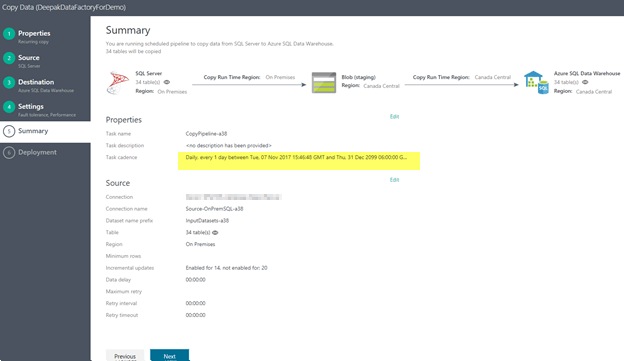
Task: Select 'On Premises' value in Source Region row
Action: [x=200, y=244]
